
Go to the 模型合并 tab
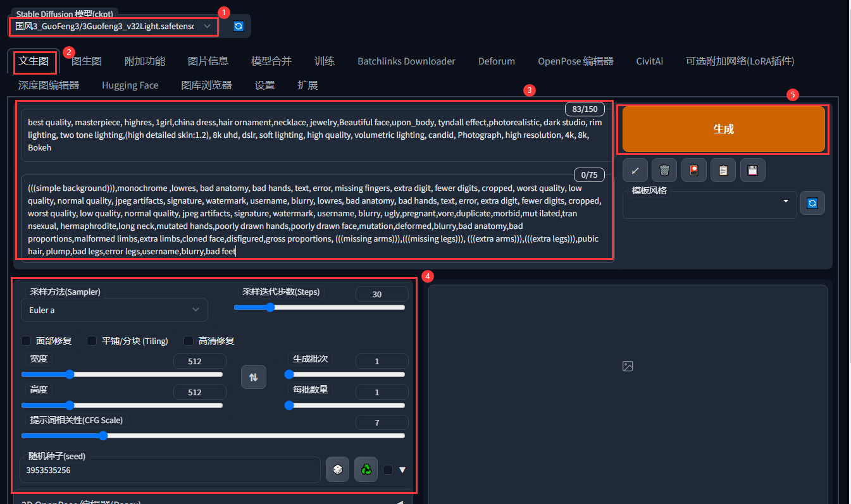(x=271, y=61)
